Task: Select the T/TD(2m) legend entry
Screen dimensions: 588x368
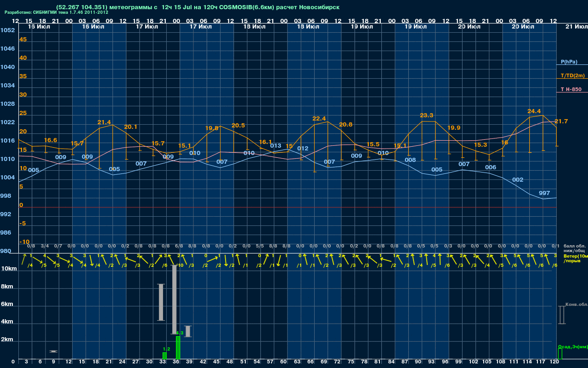Action: tap(572, 75)
